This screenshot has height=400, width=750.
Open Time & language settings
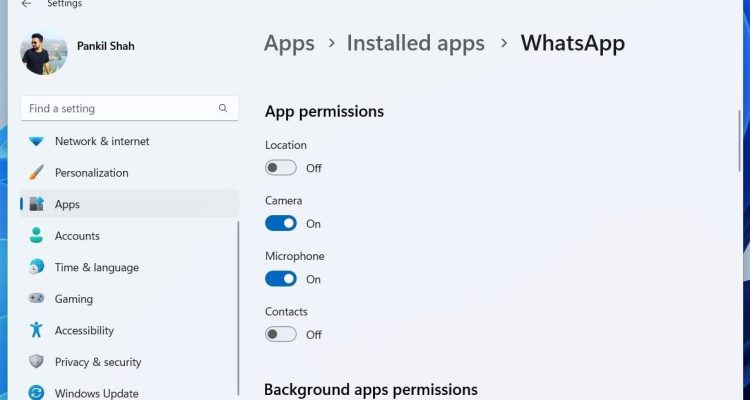(x=130, y=267)
